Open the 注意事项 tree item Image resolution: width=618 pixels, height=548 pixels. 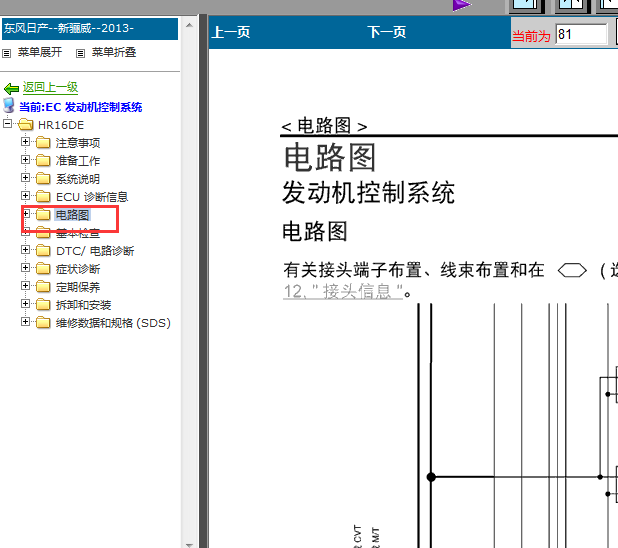pyautogui.click(x=78, y=143)
